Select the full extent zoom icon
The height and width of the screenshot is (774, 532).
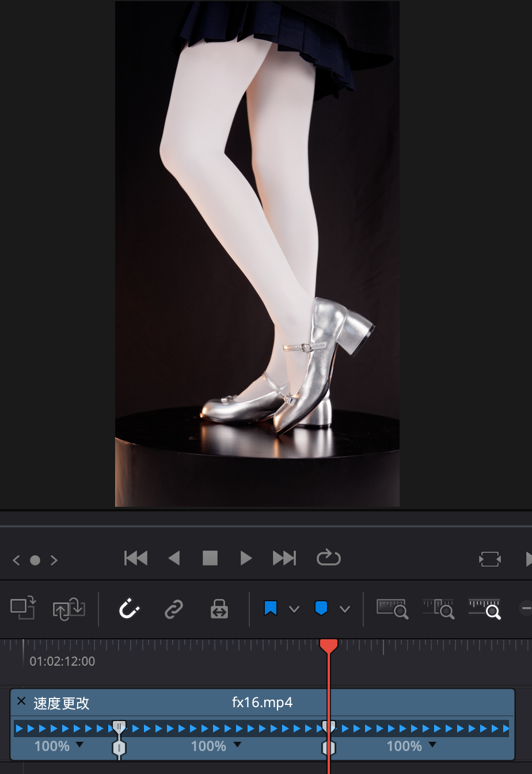(x=393, y=609)
